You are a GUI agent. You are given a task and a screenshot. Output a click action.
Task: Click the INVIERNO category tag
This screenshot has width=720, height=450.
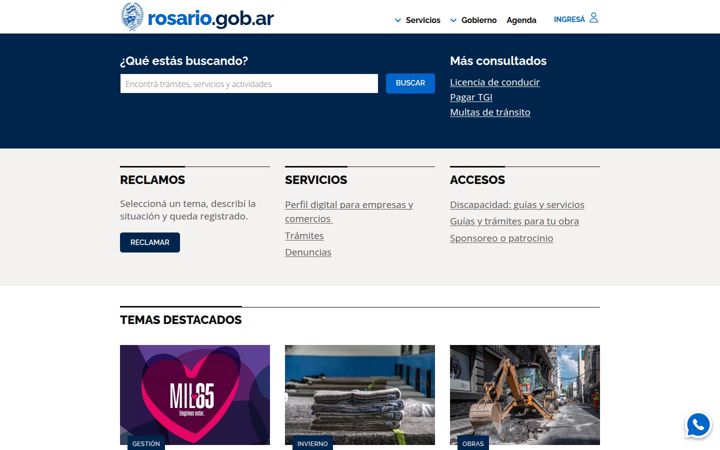point(312,443)
